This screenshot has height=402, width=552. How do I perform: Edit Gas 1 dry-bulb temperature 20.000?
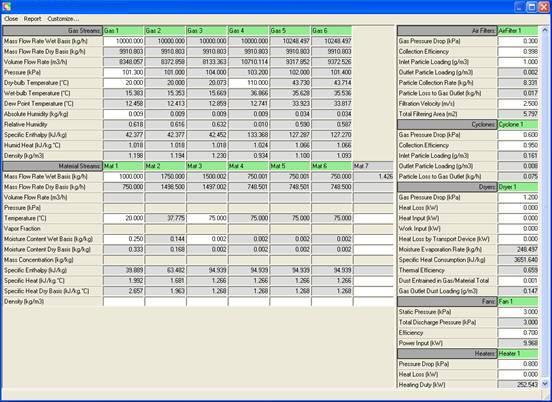pos(124,83)
